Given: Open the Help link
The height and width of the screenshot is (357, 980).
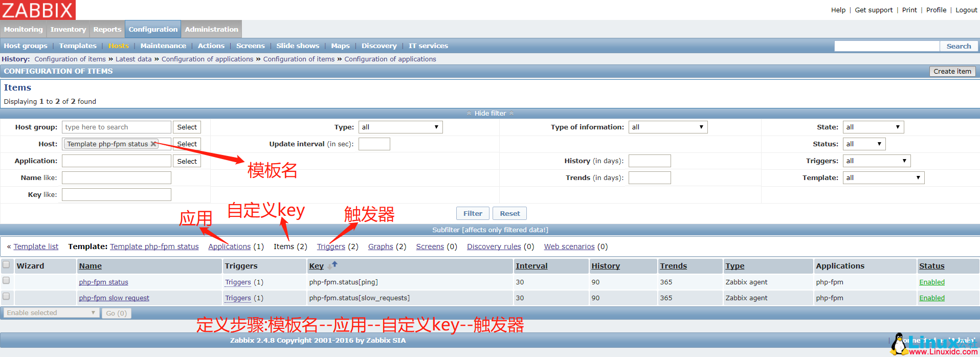Looking at the screenshot, I should click(838, 10).
